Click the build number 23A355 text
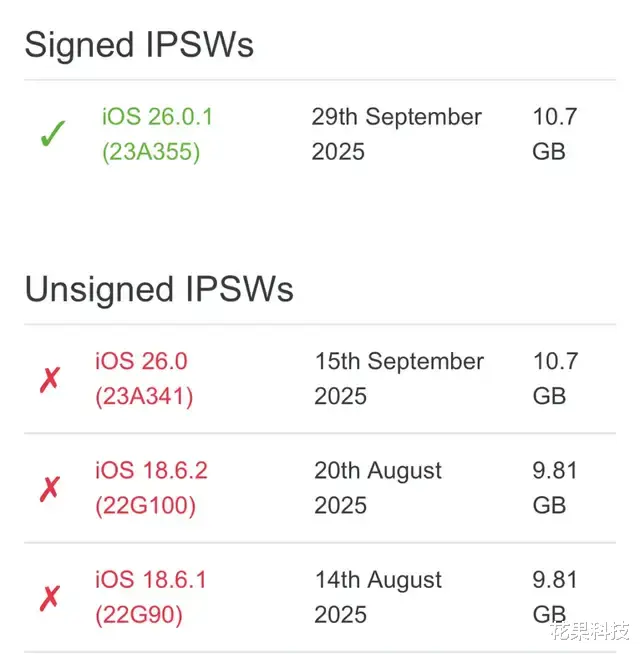Image resolution: width=640 pixels, height=654 pixels. tap(150, 152)
